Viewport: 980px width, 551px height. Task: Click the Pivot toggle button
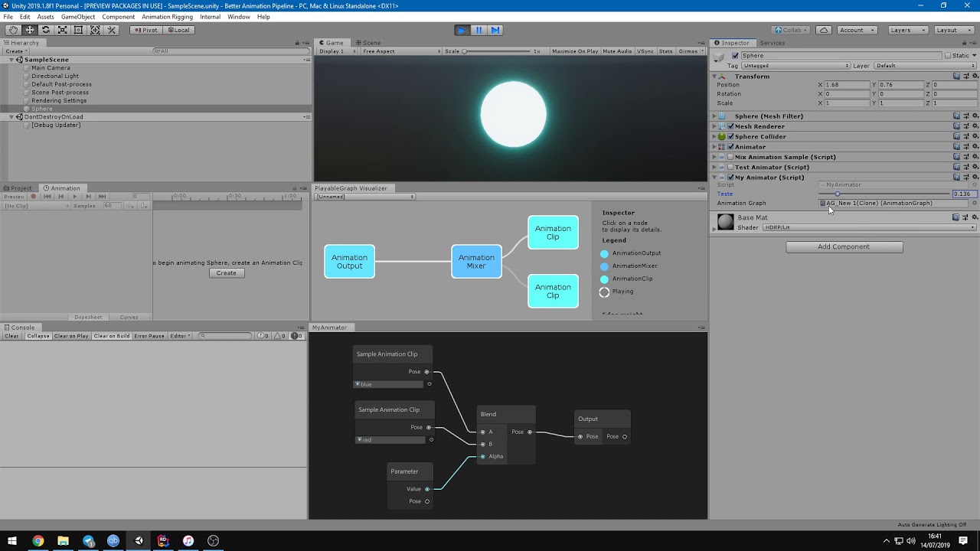145,29
